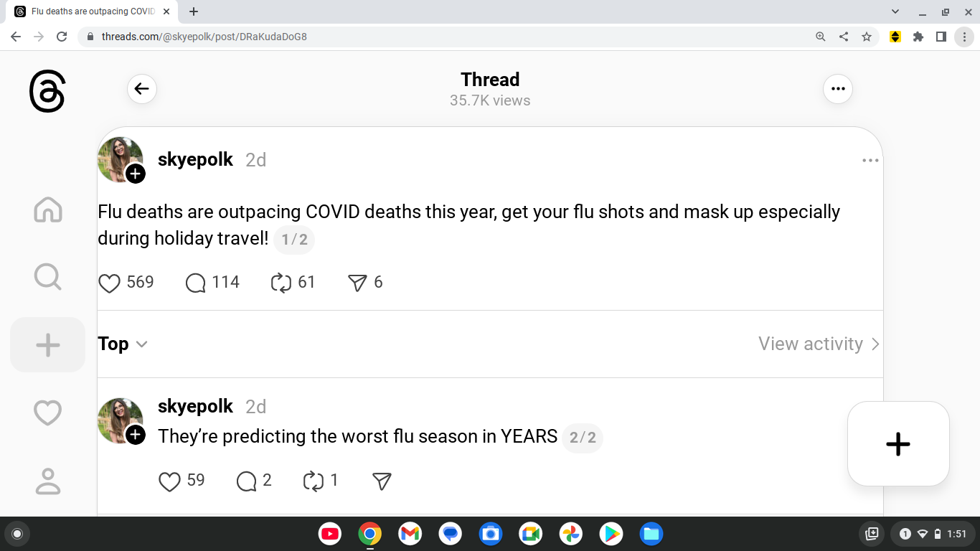Click the back arrow beside Thread
This screenshot has width=980, height=551.
142,89
